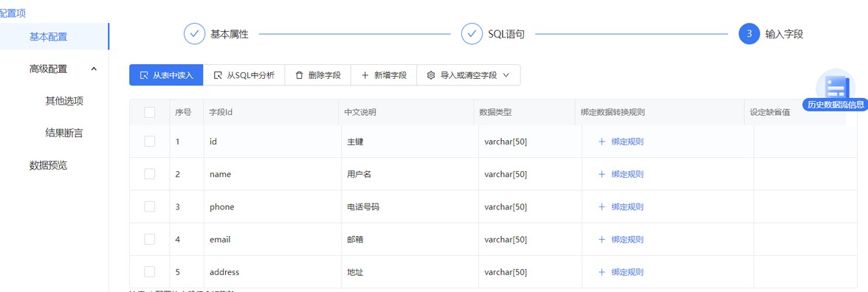Open 其他选项 in the sidebar
The image size is (868, 292).
coord(64,101)
